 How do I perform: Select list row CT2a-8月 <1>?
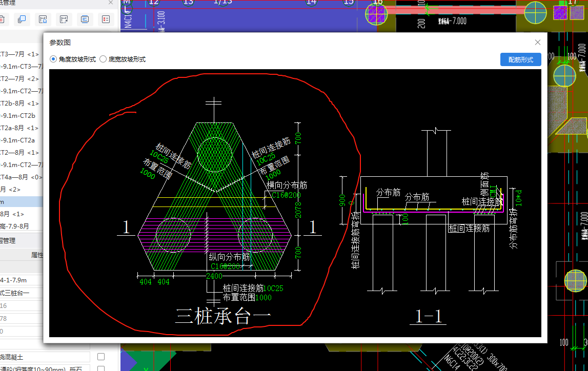pyautogui.click(x=22, y=128)
